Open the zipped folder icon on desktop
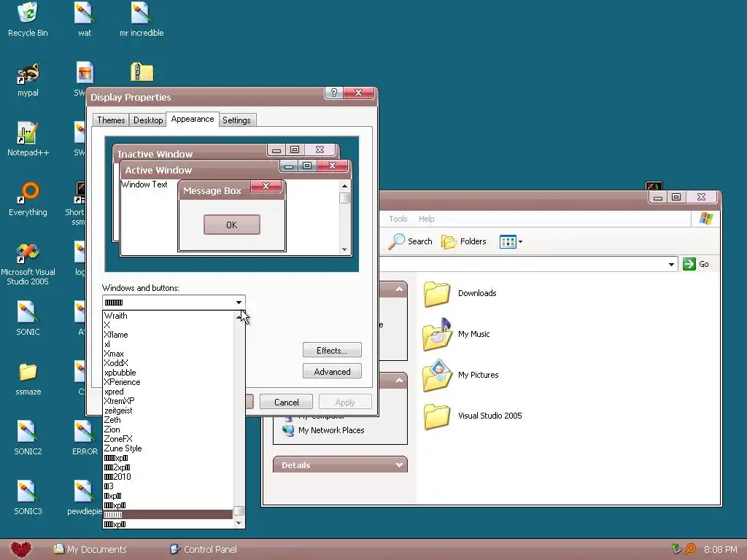Image resolution: width=747 pixels, height=560 pixels. (x=142, y=72)
